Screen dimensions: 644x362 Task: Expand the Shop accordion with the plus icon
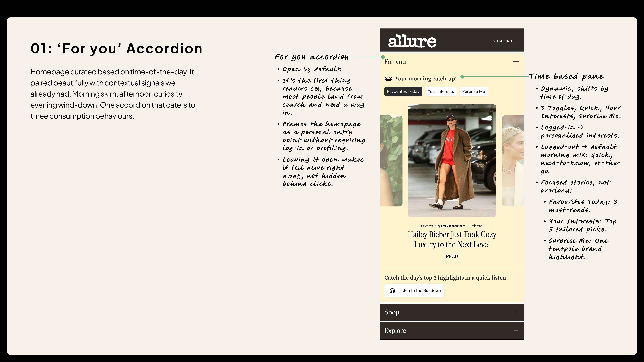pos(516,312)
